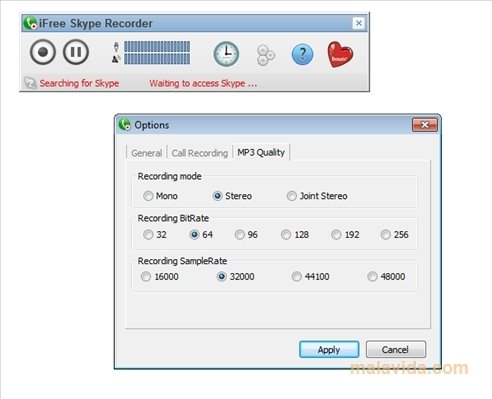Viewport: 492px width, 399px height.
Task: Apply the option changes
Action: point(329,350)
